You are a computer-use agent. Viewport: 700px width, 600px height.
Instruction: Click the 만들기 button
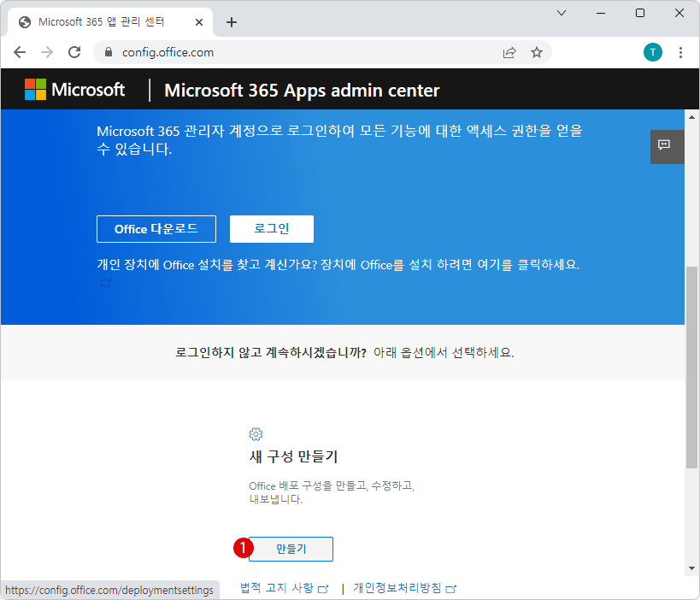(291, 549)
